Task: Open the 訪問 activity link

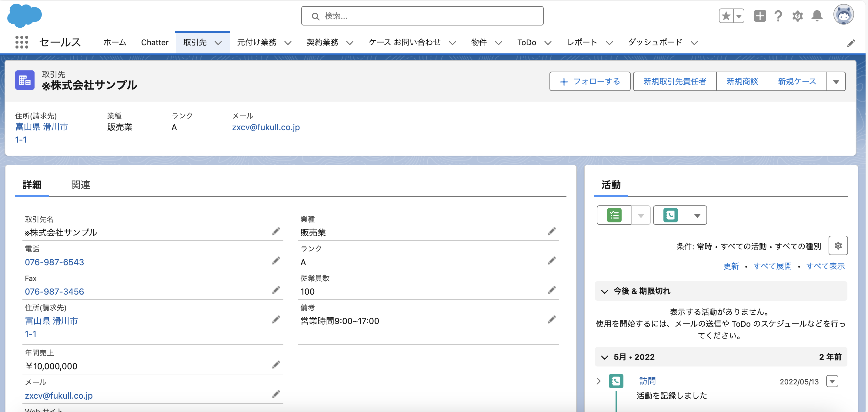Action: [x=647, y=381]
